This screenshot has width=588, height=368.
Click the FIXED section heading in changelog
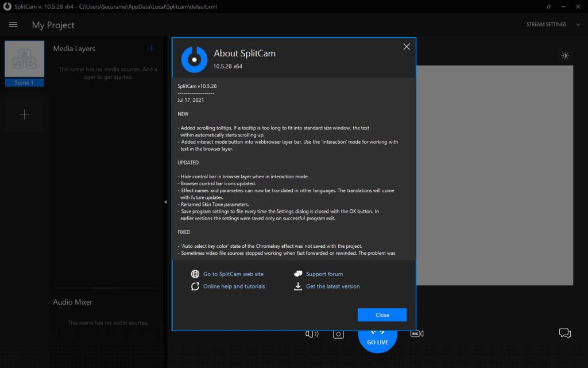184,232
